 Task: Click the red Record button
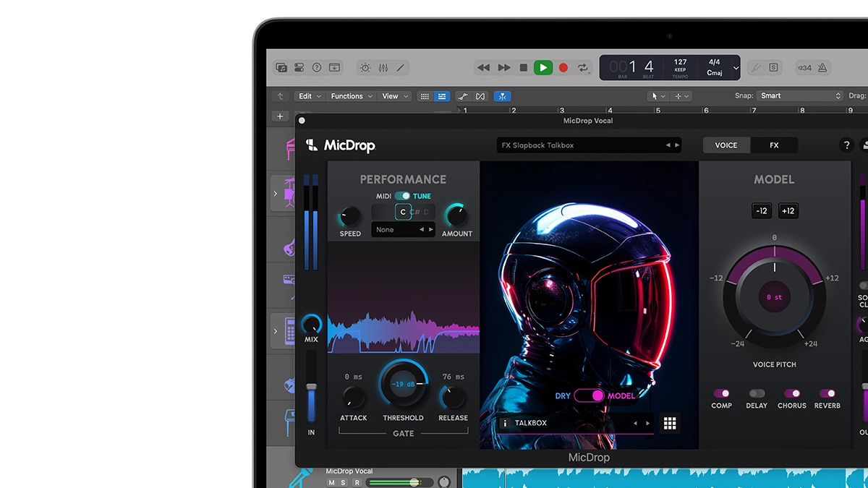point(563,68)
